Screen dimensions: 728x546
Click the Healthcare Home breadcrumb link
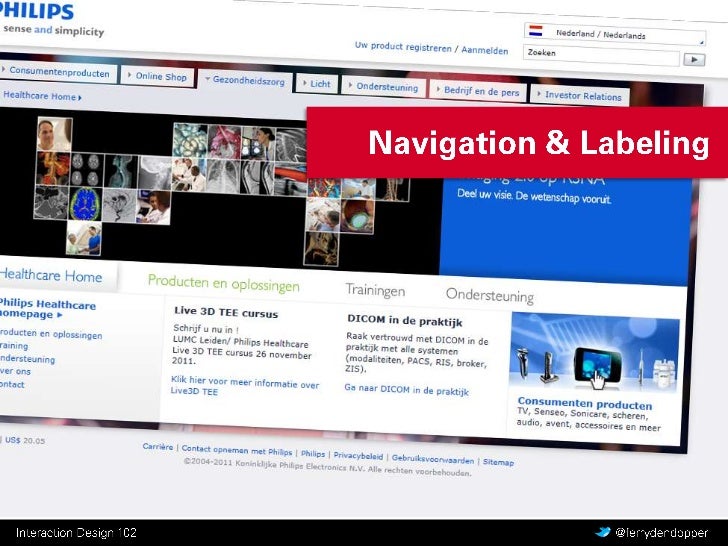(42, 96)
